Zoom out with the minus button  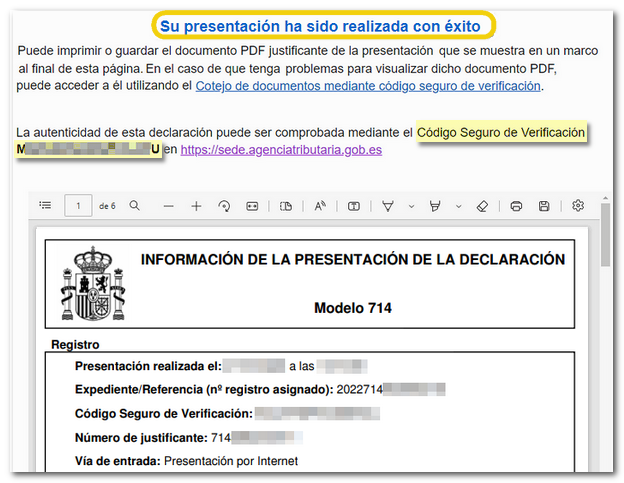click(168, 206)
